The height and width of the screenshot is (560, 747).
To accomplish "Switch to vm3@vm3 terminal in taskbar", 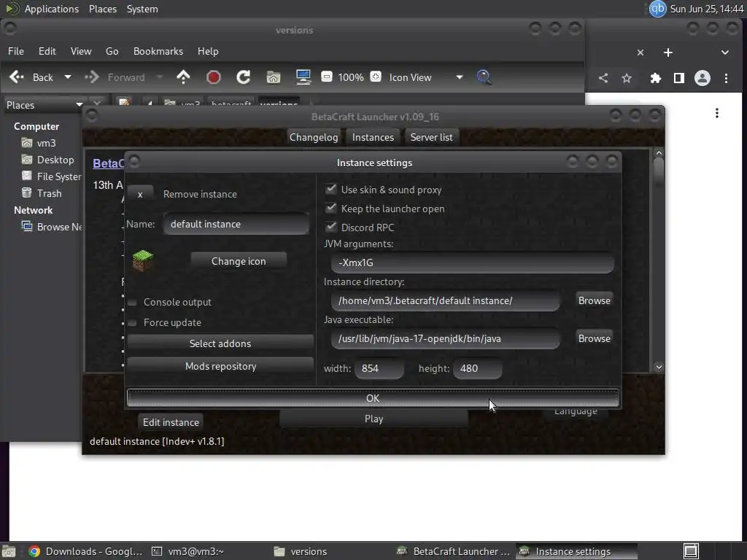I will (x=187, y=551).
